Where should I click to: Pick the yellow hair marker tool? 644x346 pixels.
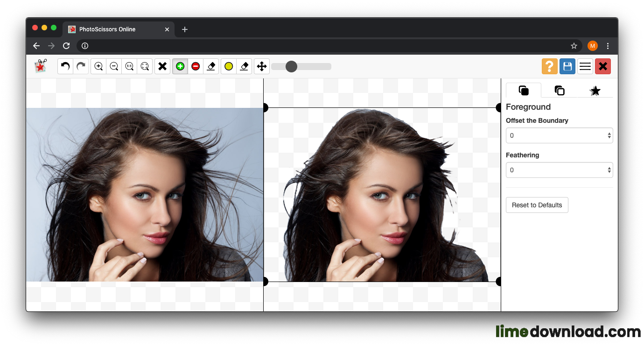coord(228,66)
